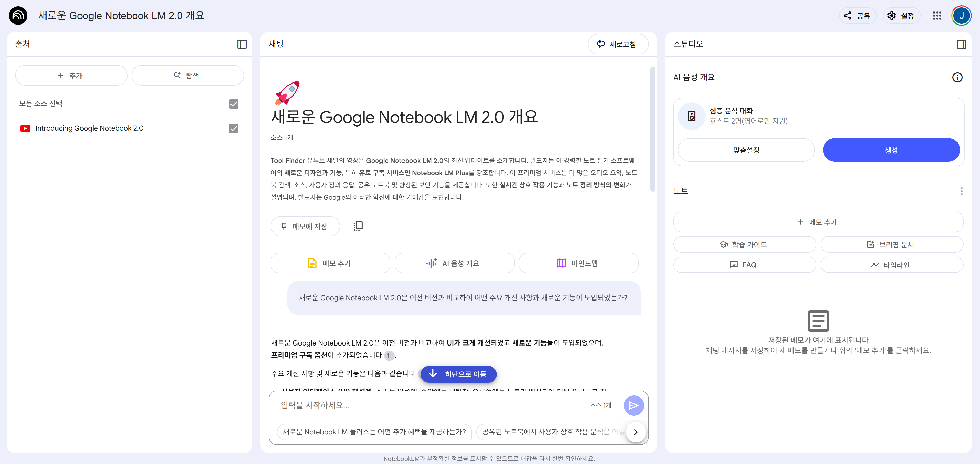Click the 소스 1개 text under the title
This screenshot has width=980, height=464.
(282, 138)
